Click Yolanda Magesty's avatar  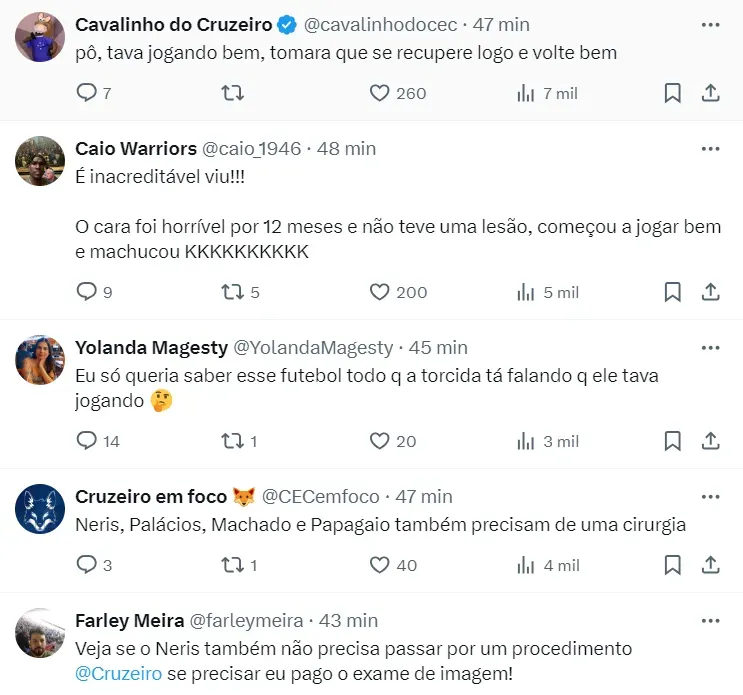41,360
